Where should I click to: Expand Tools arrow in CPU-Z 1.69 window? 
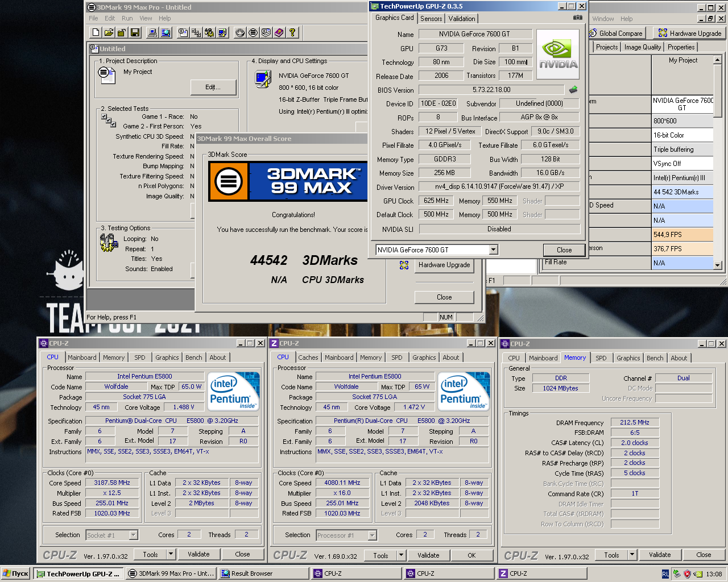point(400,555)
